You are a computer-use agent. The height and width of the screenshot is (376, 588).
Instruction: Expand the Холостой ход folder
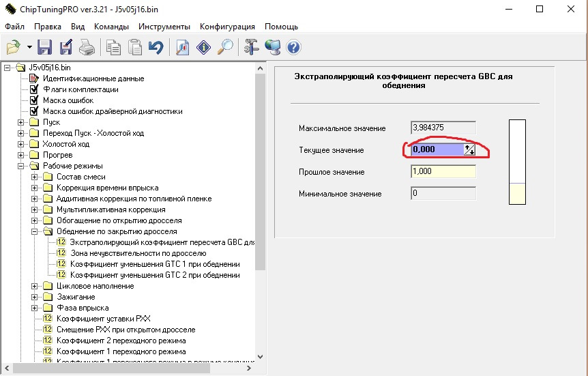tap(21, 144)
